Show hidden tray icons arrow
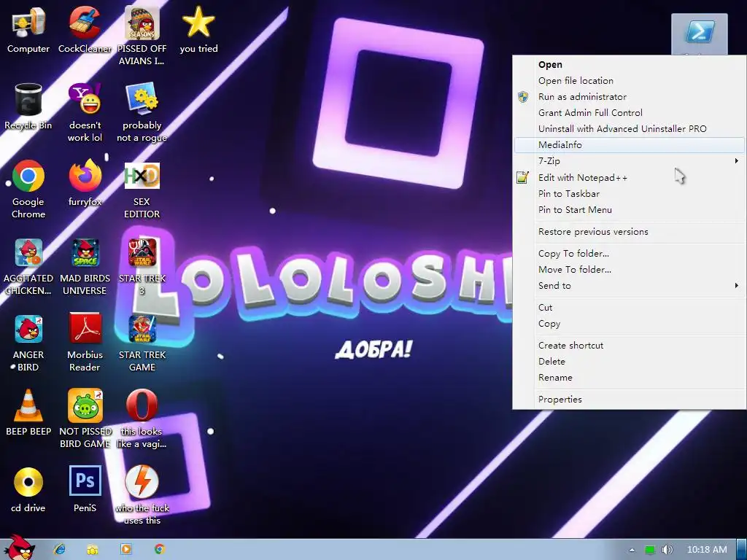Image resolution: width=747 pixels, height=560 pixels. (x=632, y=550)
